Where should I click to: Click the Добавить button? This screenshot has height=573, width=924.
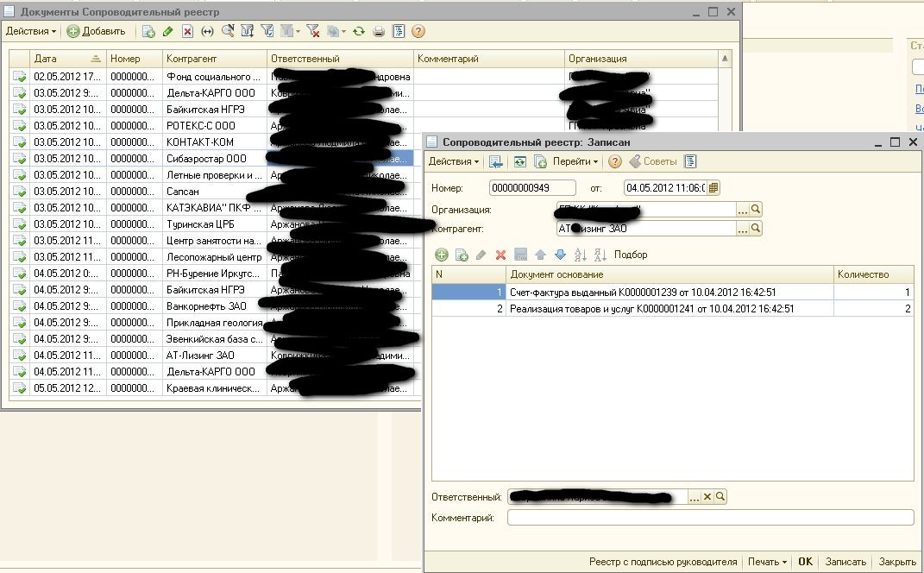(x=97, y=31)
